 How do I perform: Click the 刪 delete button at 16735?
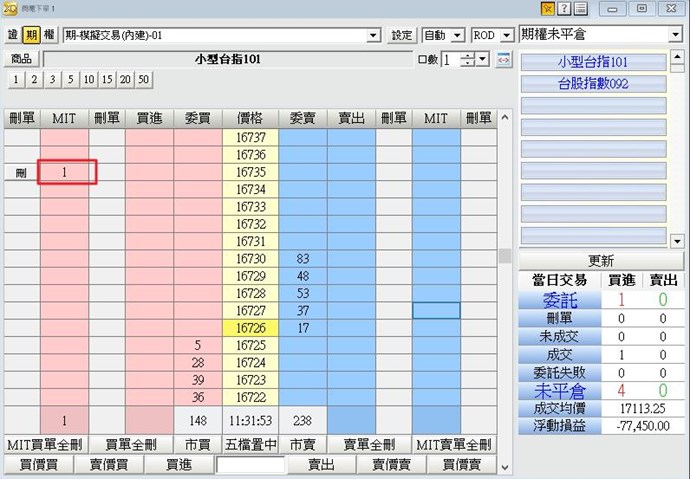click(x=21, y=173)
